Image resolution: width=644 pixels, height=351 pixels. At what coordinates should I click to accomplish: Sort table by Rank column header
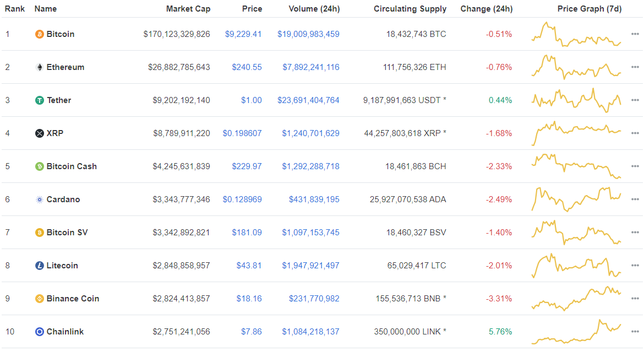pyautogui.click(x=15, y=9)
